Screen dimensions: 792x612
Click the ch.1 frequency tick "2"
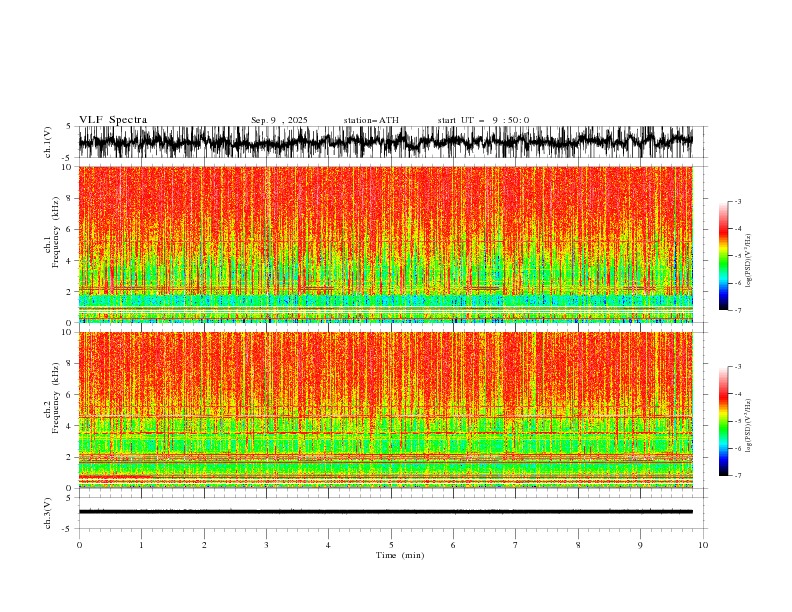(x=69, y=292)
